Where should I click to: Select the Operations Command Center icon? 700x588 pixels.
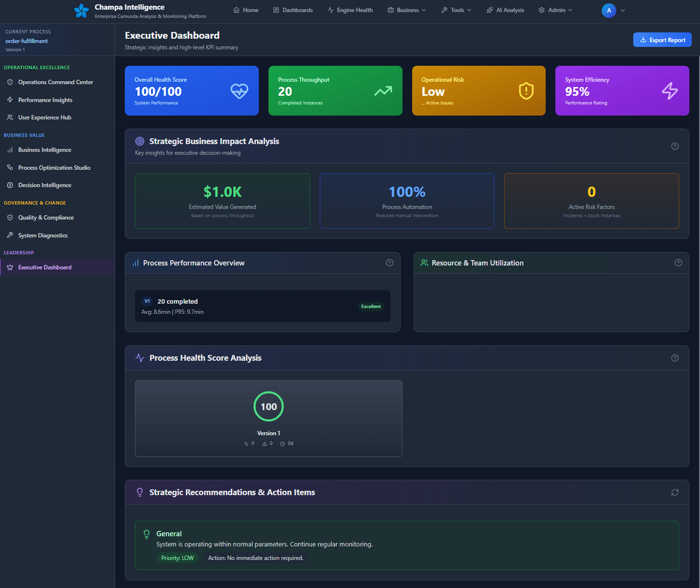(10, 82)
